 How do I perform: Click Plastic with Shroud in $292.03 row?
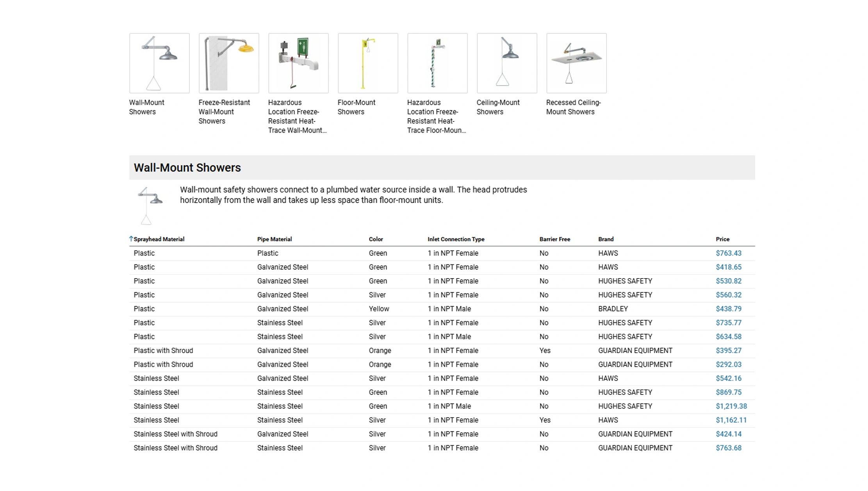point(164,364)
